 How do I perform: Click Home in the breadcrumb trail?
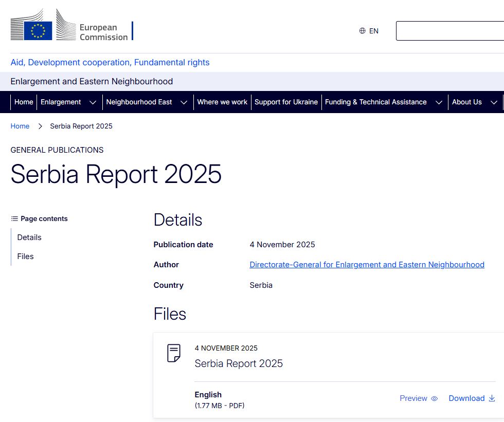(20, 126)
